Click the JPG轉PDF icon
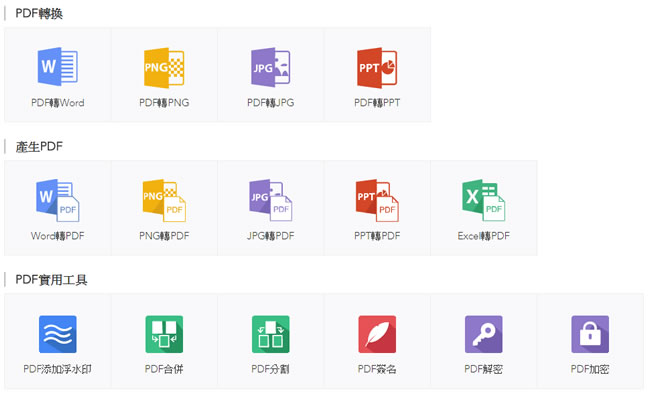The image size is (650, 395). 271,200
